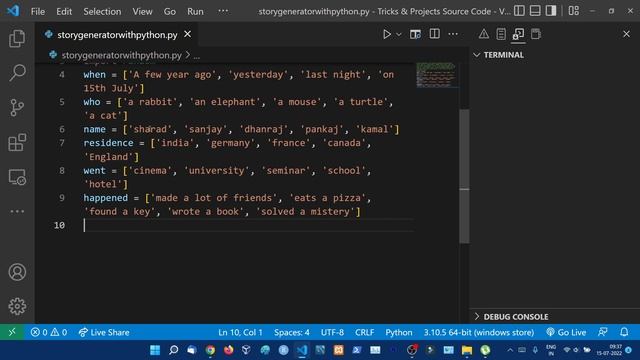The height and width of the screenshot is (360, 640).
Task: Open Remote Explorer in activity bar
Action: click(17, 177)
